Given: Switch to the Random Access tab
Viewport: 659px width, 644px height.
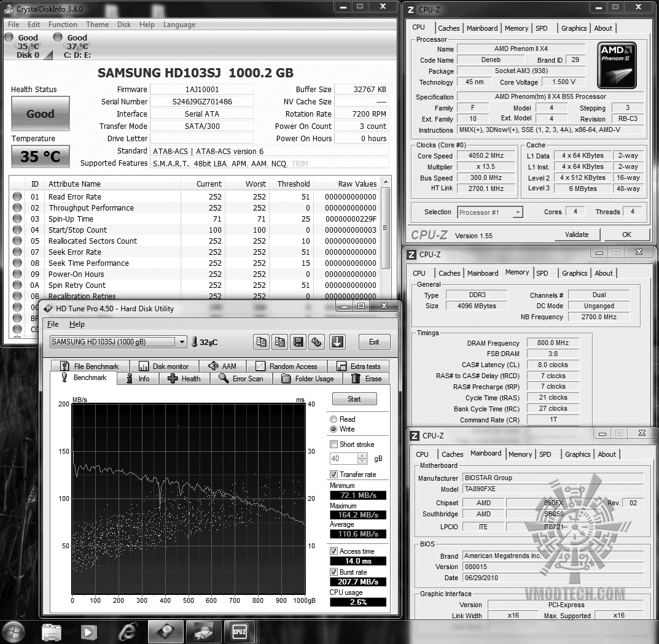Looking at the screenshot, I should point(286,367).
